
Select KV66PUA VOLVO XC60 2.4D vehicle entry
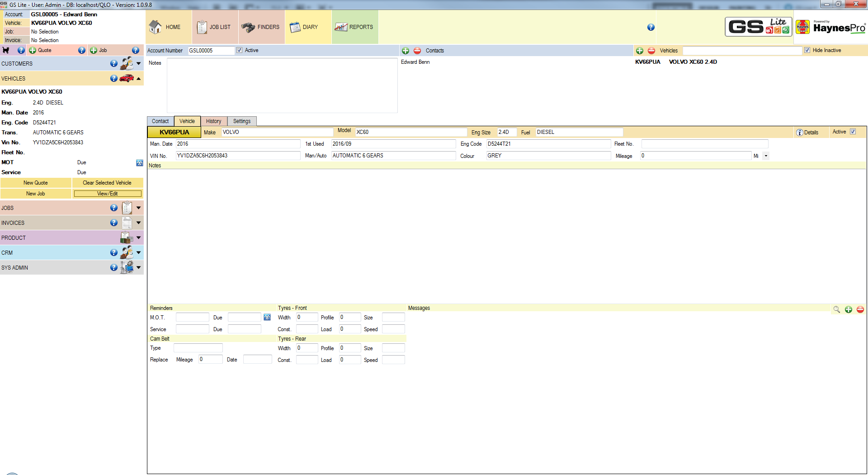[x=676, y=62]
